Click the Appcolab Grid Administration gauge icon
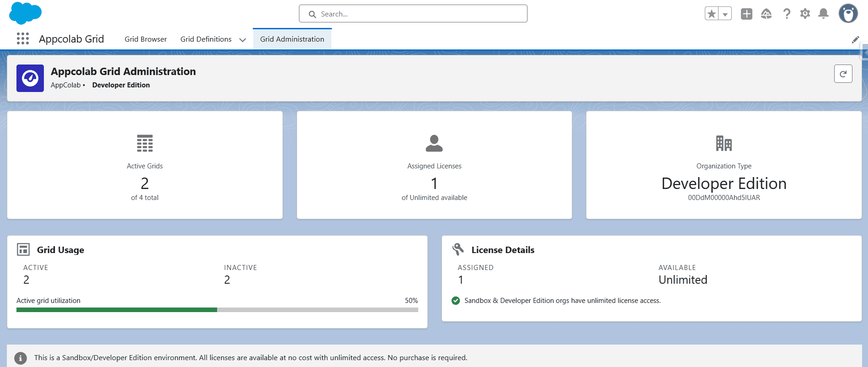 30,78
